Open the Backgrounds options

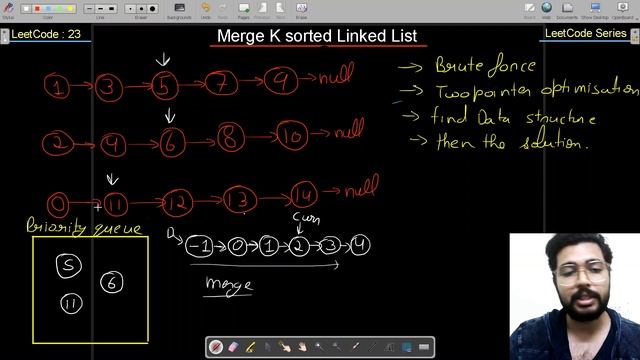coord(179,10)
